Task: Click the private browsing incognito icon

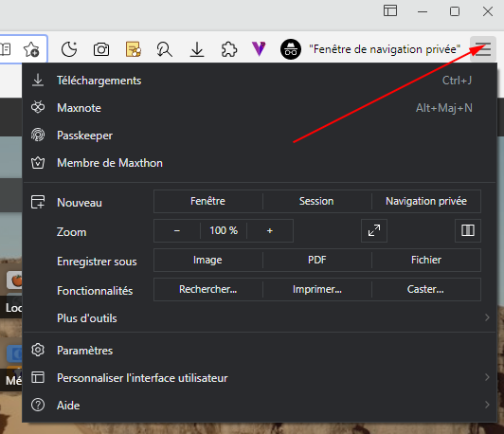Action: click(291, 49)
